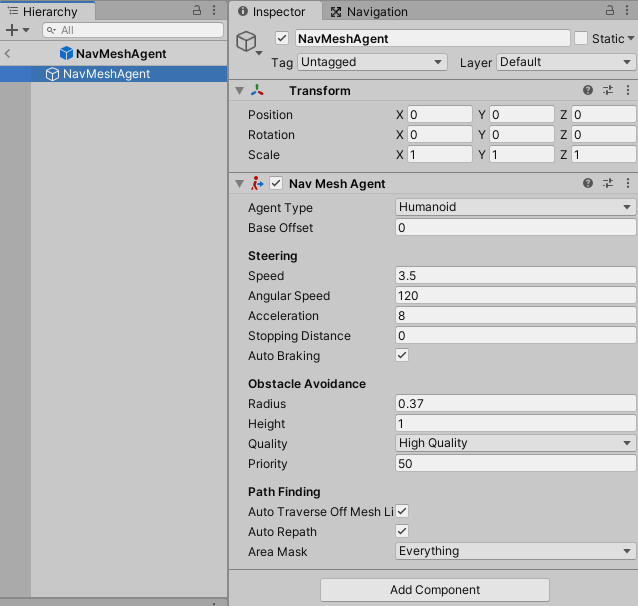Select the NavMeshAgent row in Hierarchy
This screenshot has height=606, width=638.
pos(114,74)
